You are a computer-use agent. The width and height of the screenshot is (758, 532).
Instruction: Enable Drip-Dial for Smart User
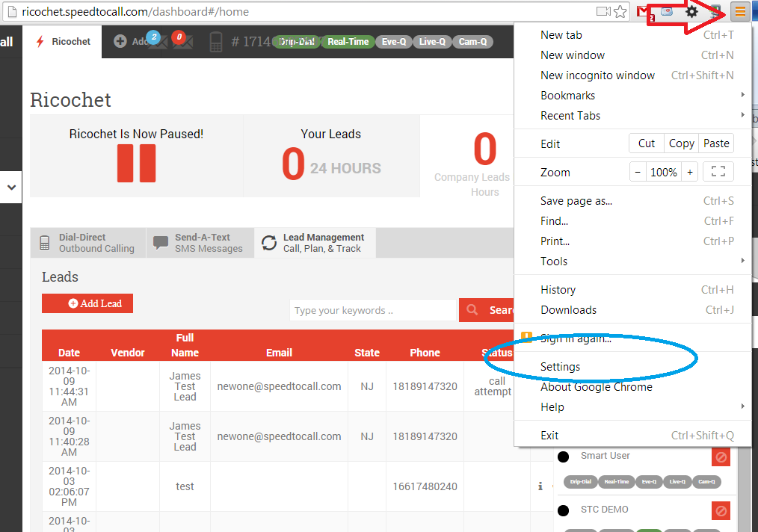(580, 482)
